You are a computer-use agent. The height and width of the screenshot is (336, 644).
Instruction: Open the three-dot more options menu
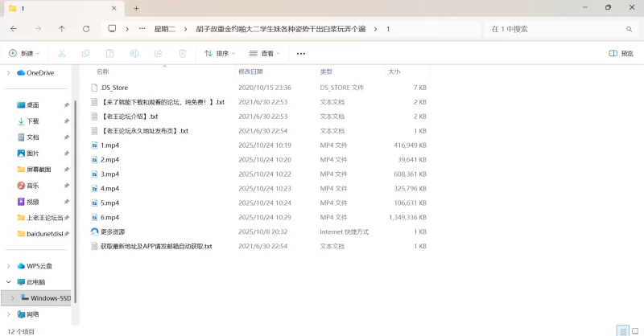pos(301,54)
